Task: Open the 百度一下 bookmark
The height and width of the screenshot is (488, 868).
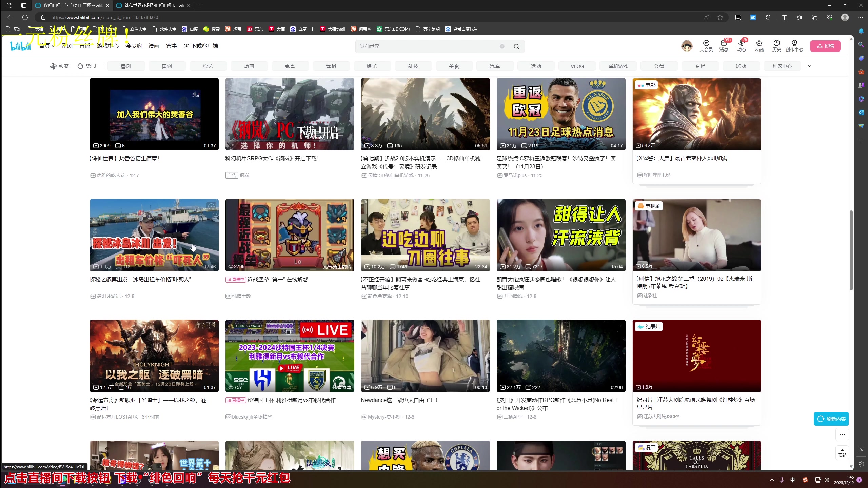Action: click(303, 29)
